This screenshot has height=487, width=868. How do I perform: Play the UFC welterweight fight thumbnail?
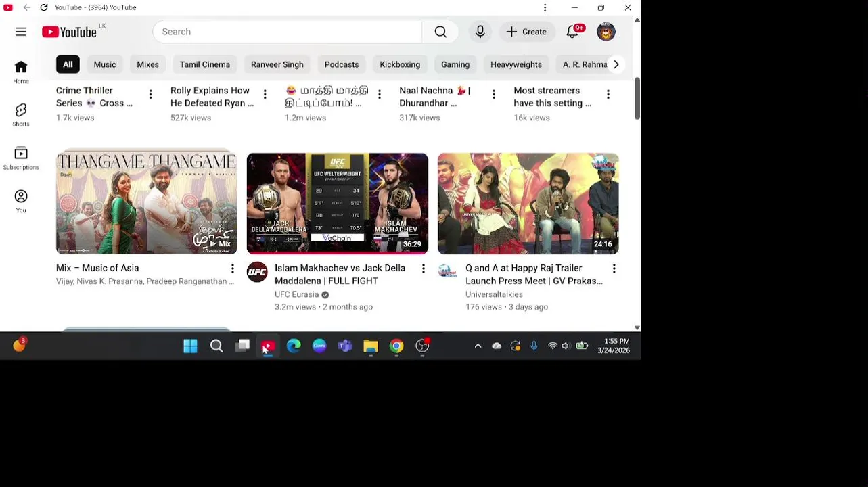(x=338, y=203)
